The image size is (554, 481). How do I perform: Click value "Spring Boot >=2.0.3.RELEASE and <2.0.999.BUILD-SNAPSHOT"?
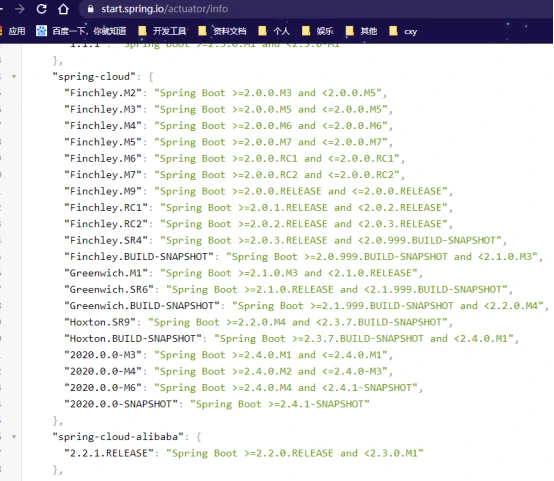tap(331, 240)
